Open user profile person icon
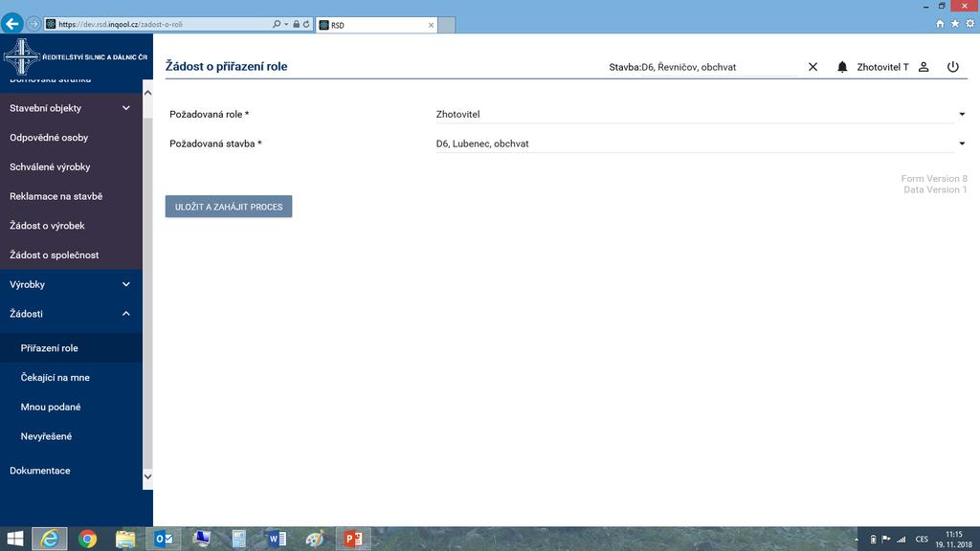The height and width of the screenshot is (551, 980). 924,67
